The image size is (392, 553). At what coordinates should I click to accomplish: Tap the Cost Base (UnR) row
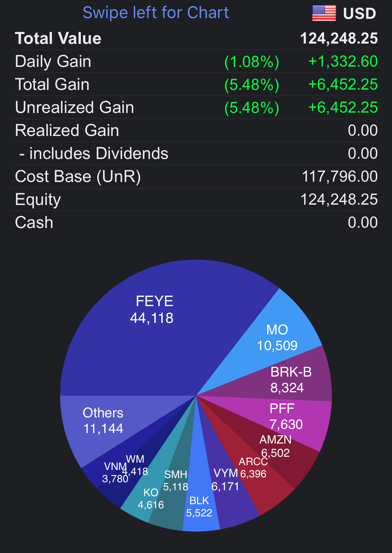point(196,176)
